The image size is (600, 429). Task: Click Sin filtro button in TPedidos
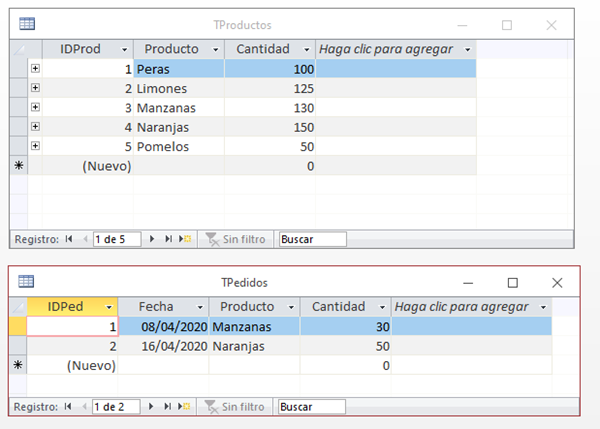click(x=235, y=407)
